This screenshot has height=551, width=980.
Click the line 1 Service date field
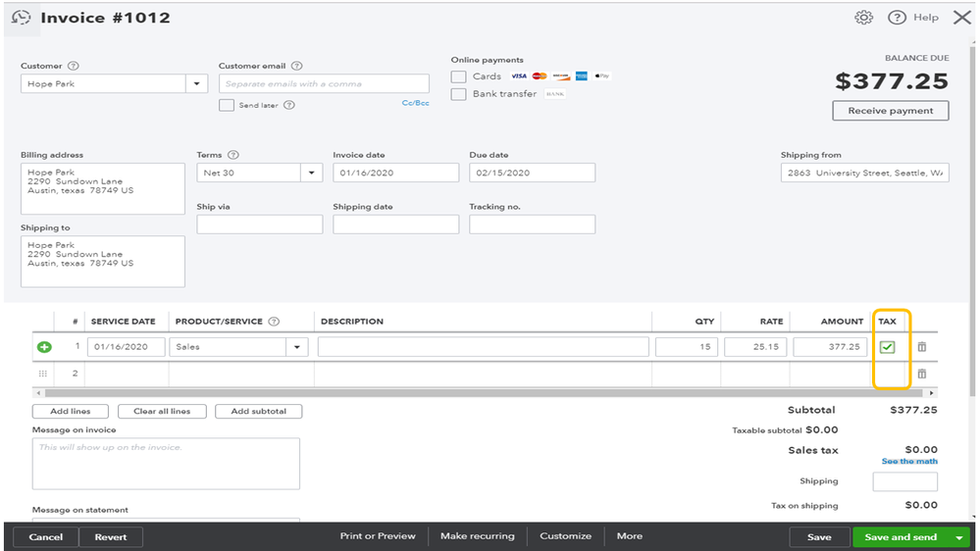[127, 347]
